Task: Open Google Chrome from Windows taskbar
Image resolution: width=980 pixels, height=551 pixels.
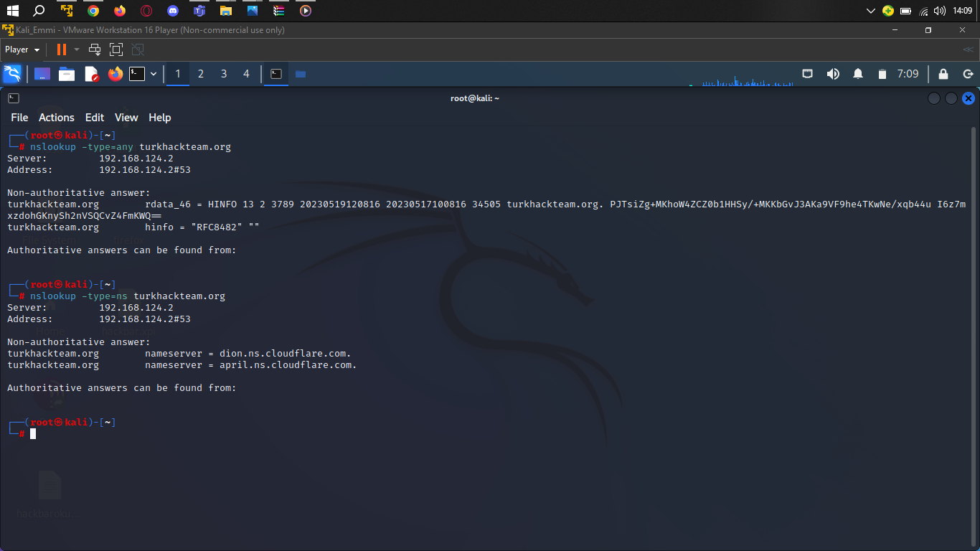Action: [x=93, y=11]
